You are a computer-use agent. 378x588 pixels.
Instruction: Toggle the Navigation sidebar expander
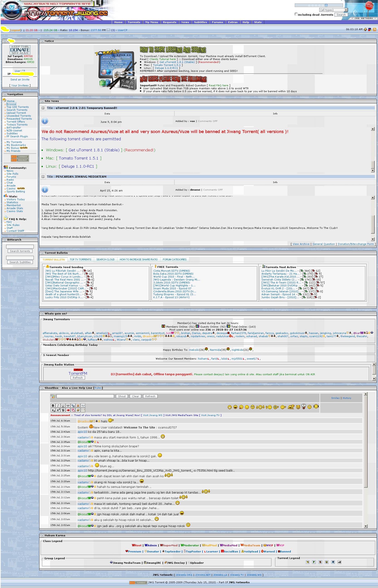click(5, 94)
